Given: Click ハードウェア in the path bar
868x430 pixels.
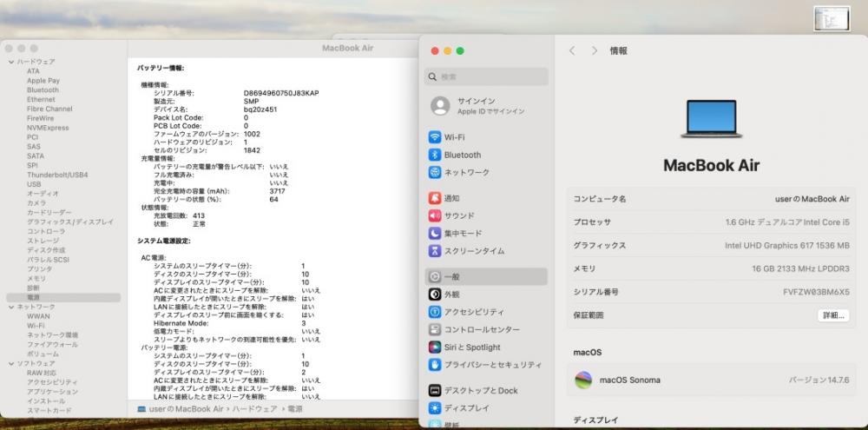Looking at the screenshot, I should 254,409.
